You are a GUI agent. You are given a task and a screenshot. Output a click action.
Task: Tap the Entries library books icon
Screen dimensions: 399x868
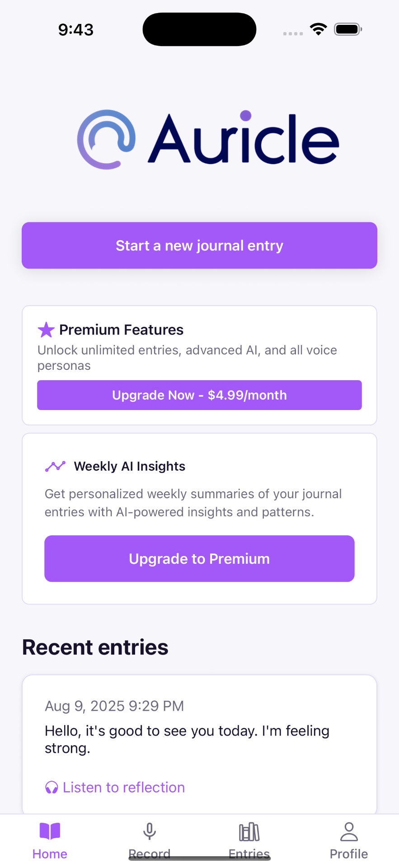pos(249,831)
